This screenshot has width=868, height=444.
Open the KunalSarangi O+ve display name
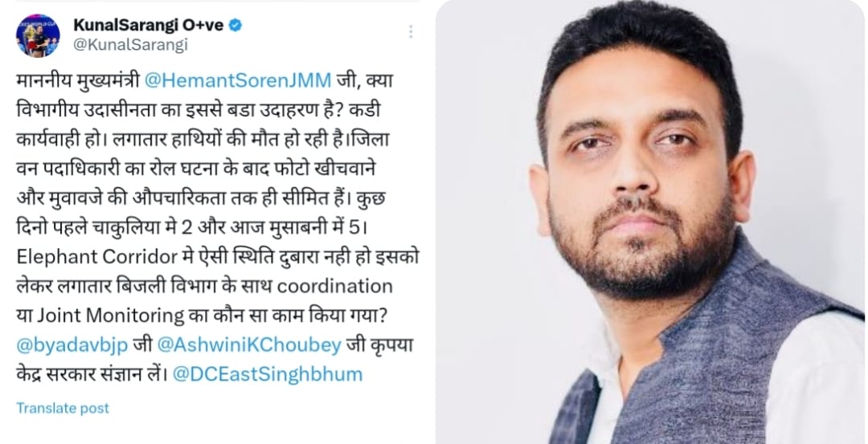click(x=149, y=25)
